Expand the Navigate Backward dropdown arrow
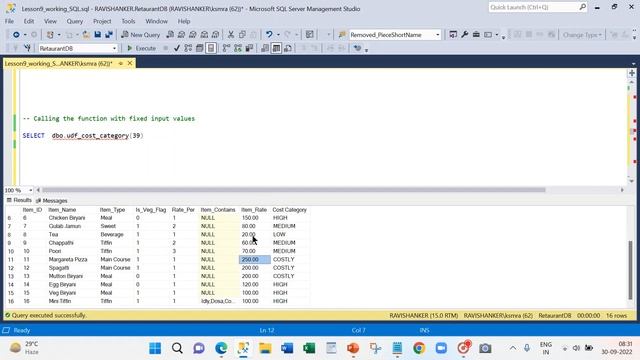The height and width of the screenshot is (360, 640). pos(25,35)
